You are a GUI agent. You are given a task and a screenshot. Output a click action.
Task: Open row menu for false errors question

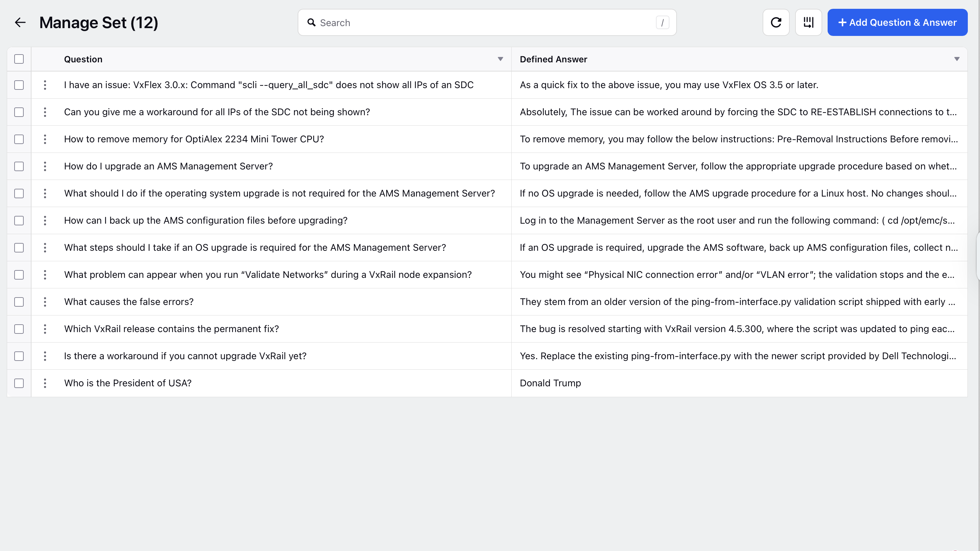[x=45, y=302]
